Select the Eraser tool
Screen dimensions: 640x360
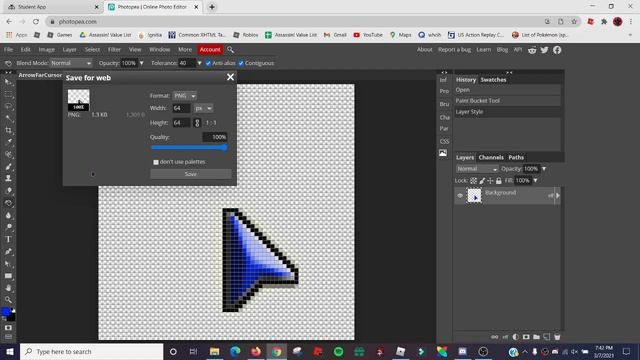point(8,191)
